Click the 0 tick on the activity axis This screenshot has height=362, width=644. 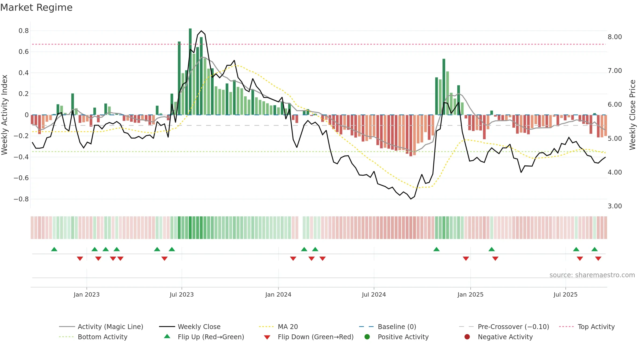(27, 115)
